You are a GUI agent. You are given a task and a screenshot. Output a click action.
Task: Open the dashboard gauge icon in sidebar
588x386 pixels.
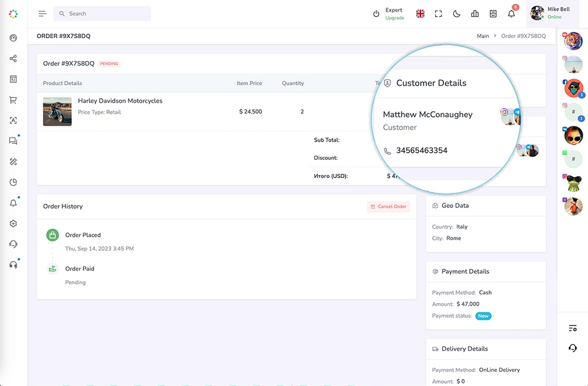pyautogui.click(x=13, y=38)
